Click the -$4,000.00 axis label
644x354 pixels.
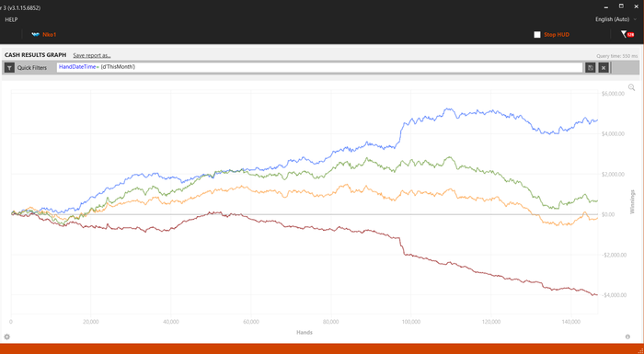(x=613, y=295)
